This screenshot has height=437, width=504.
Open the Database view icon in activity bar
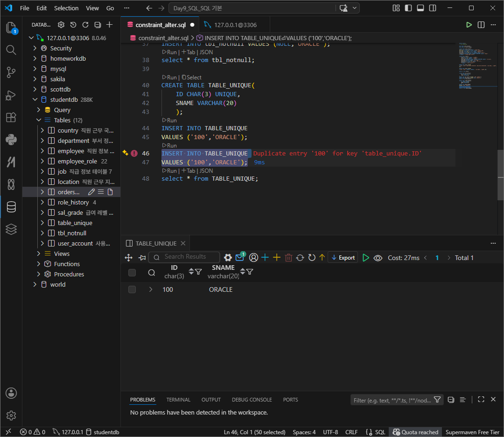tap(11, 207)
